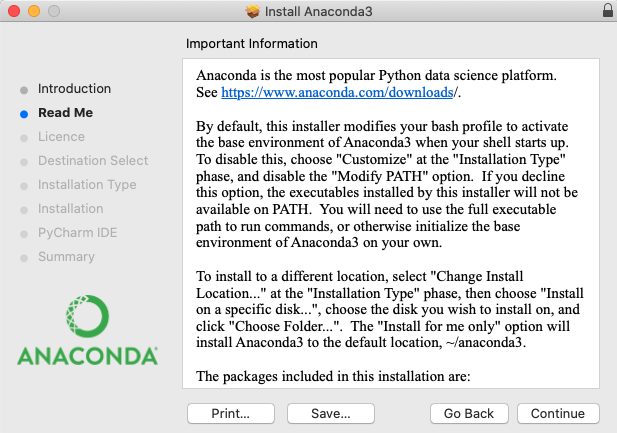617x433 pixels.
Task: Click the Continue button
Action: [x=558, y=413]
